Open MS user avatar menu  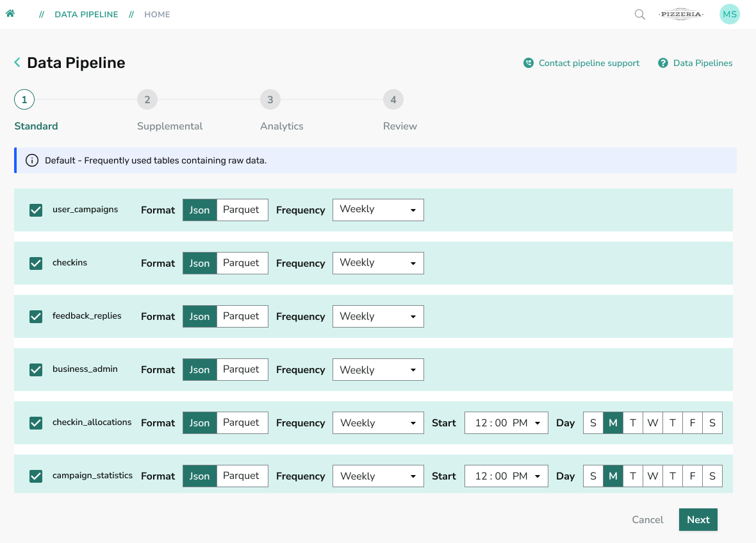730,14
